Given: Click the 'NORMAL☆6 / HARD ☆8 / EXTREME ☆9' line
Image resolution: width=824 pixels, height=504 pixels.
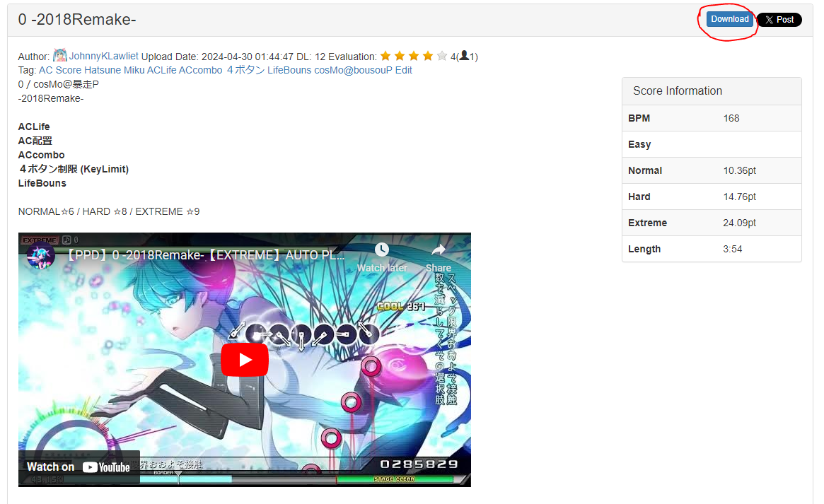Looking at the screenshot, I should coord(109,211).
